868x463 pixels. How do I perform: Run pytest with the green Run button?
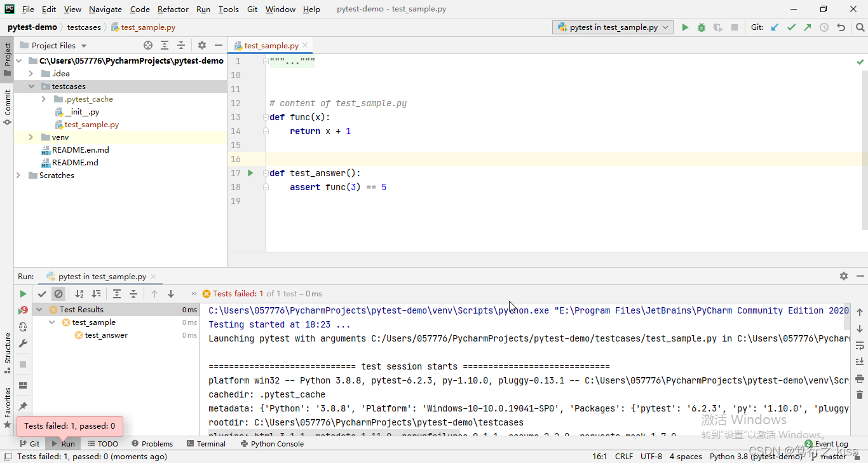(685, 27)
